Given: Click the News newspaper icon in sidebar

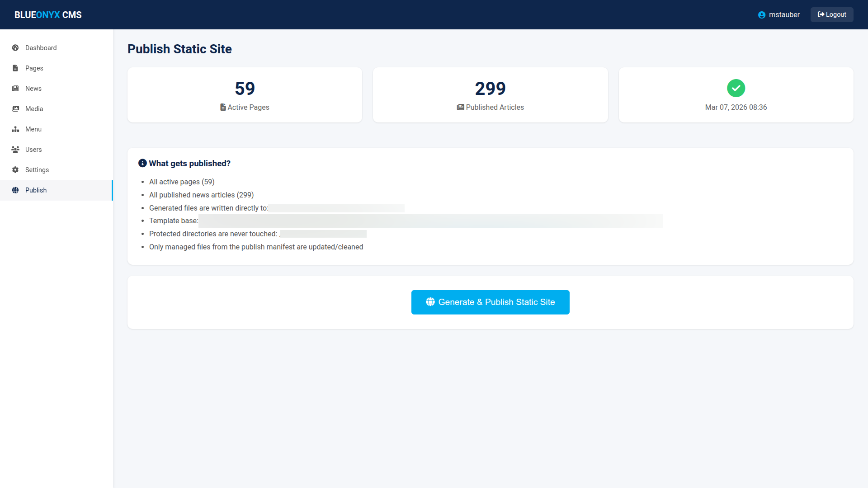Looking at the screenshot, I should 15,89.
